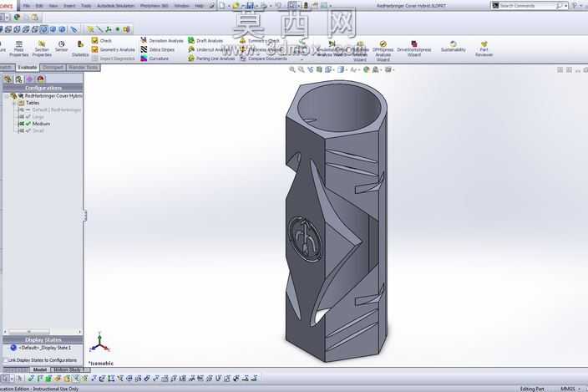Screen dimensions: 588x392
Task: Open the Statistics tool
Action: coord(80,48)
